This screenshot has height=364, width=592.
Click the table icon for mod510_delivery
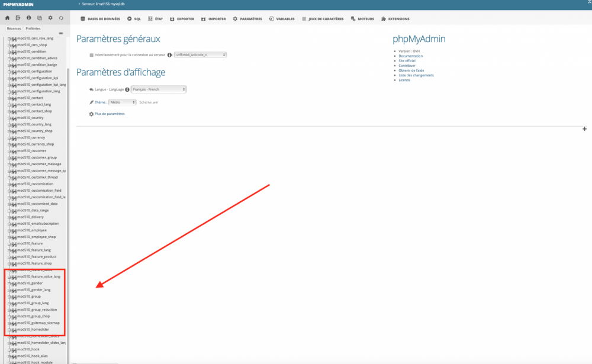[14, 217]
